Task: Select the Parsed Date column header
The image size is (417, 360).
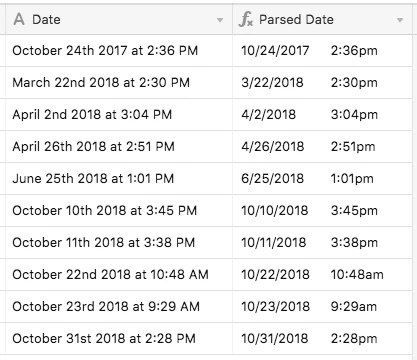Action: pos(322,19)
